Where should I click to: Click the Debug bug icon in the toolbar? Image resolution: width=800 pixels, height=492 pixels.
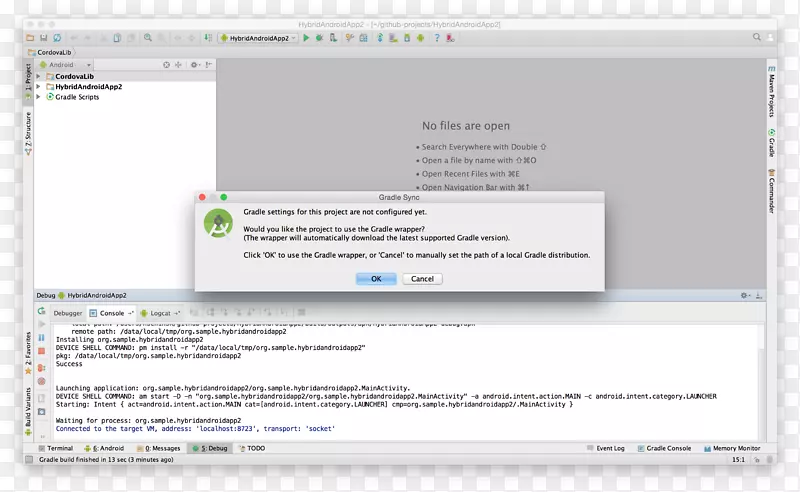click(319, 38)
